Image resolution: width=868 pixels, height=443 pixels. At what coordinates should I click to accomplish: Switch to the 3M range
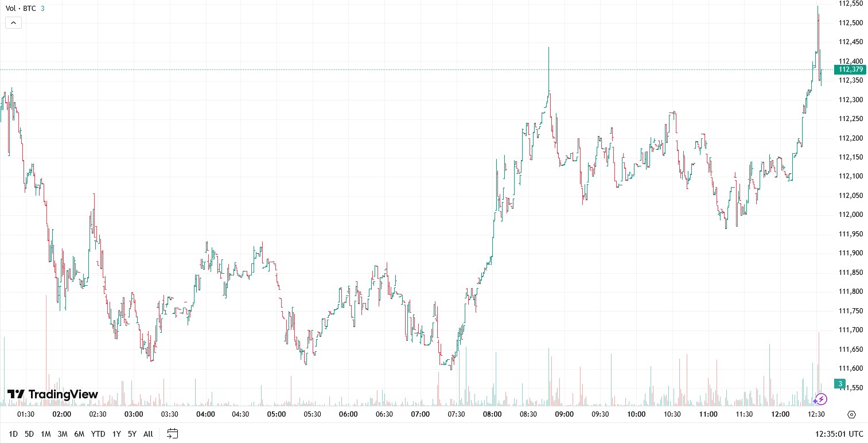pos(63,434)
